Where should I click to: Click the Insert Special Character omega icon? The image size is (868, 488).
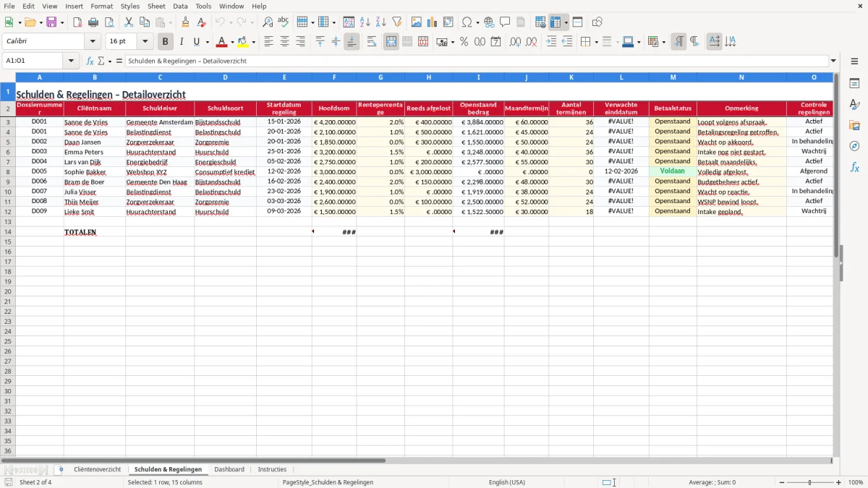click(x=467, y=22)
